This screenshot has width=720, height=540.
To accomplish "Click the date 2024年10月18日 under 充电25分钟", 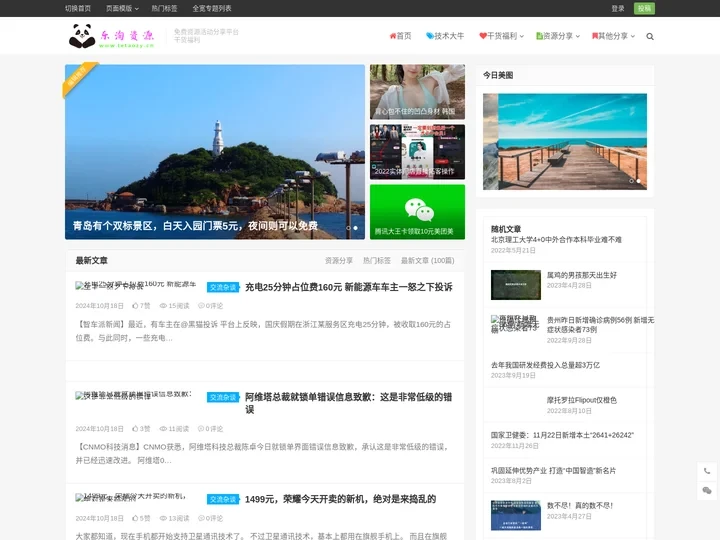I will click(99, 306).
